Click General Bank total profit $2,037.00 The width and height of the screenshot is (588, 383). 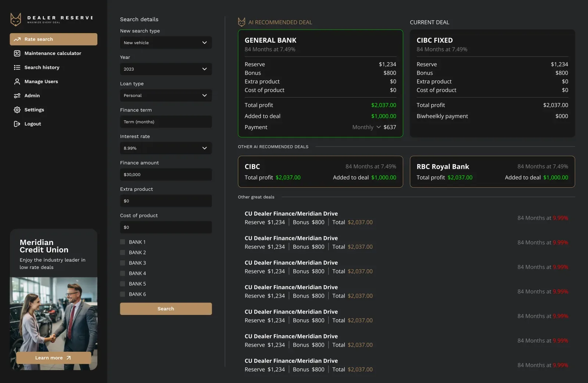pyautogui.click(x=384, y=105)
